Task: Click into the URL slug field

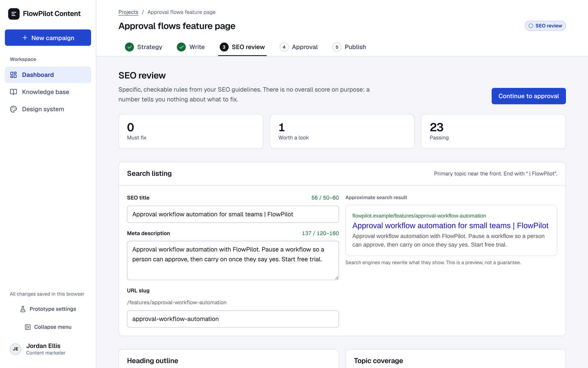Action: [233, 319]
